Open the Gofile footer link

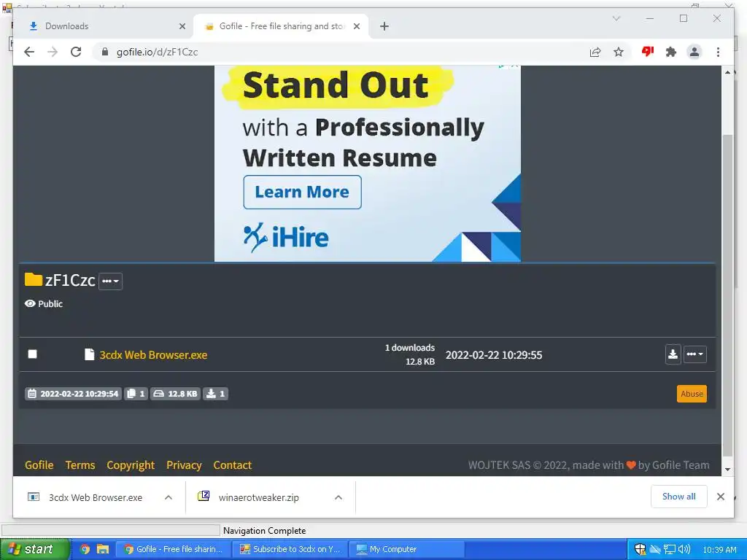(x=39, y=464)
